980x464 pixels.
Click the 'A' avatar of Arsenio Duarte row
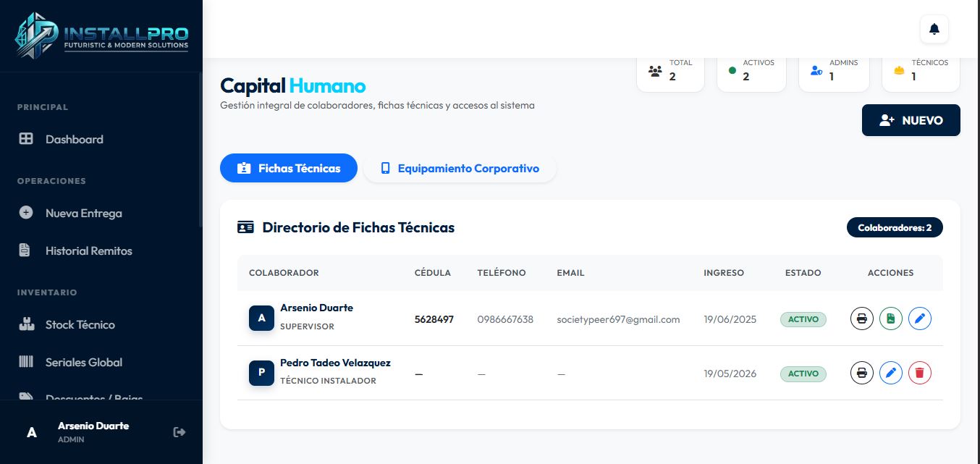tap(261, 319)
